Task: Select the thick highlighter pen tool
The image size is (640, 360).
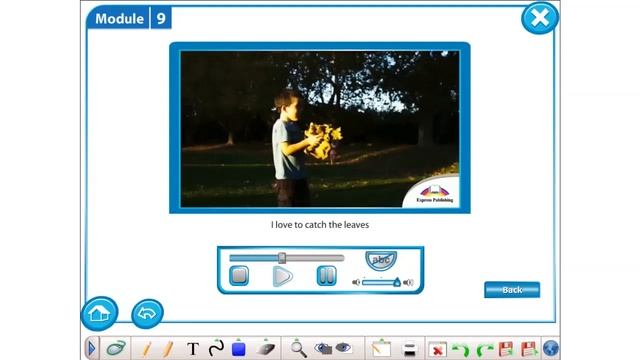Action: pos(168,349)
